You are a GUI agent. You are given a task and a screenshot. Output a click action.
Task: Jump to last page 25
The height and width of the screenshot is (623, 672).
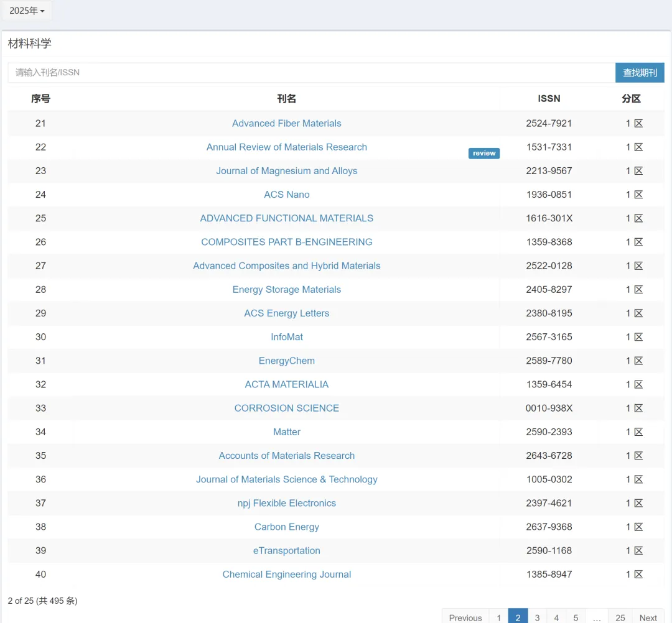point(620,617)
